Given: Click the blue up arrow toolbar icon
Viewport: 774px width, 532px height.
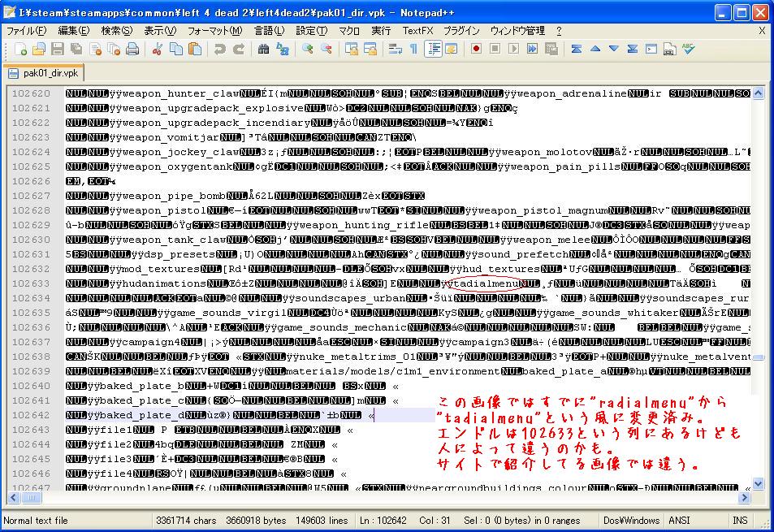Looking at the screenshot, I should 595,49.
